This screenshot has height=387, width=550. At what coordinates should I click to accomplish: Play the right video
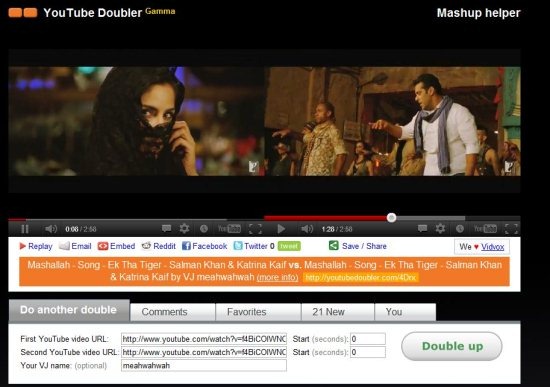(x=281, y=229)
